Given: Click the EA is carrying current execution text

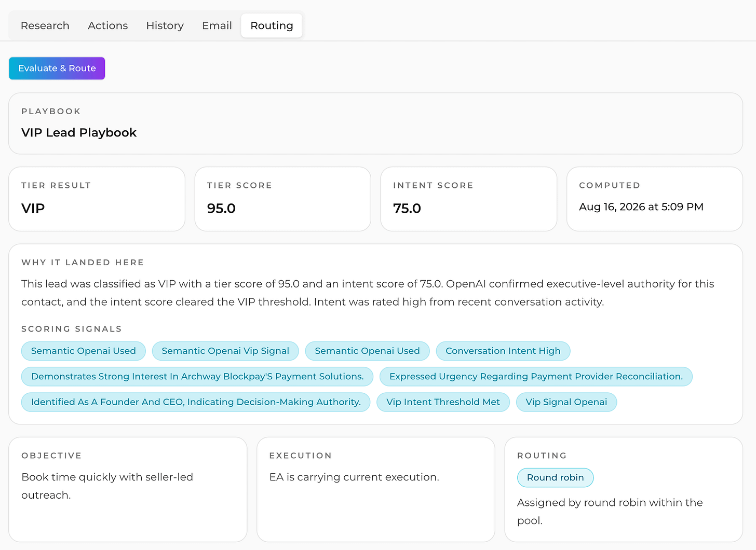Looking at the screenshot, I should pos(354,477).
